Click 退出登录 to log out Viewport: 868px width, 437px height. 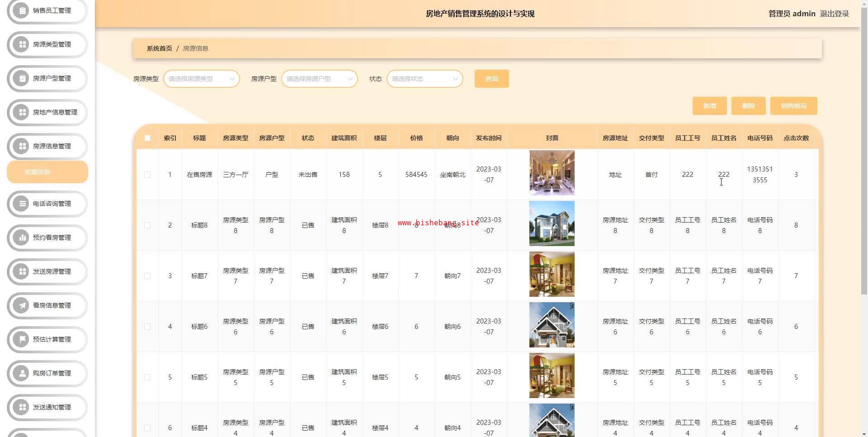click(834, 14)
